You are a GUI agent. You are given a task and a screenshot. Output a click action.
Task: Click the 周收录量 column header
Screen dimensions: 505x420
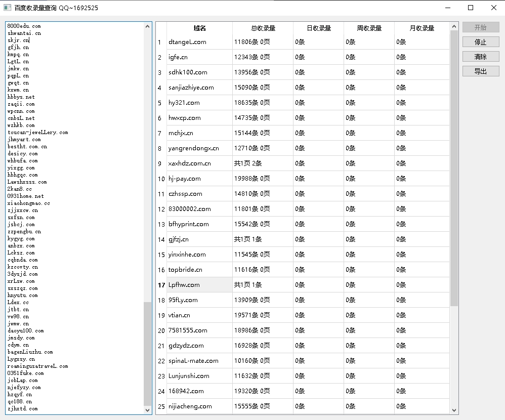[x=369, y=28]
